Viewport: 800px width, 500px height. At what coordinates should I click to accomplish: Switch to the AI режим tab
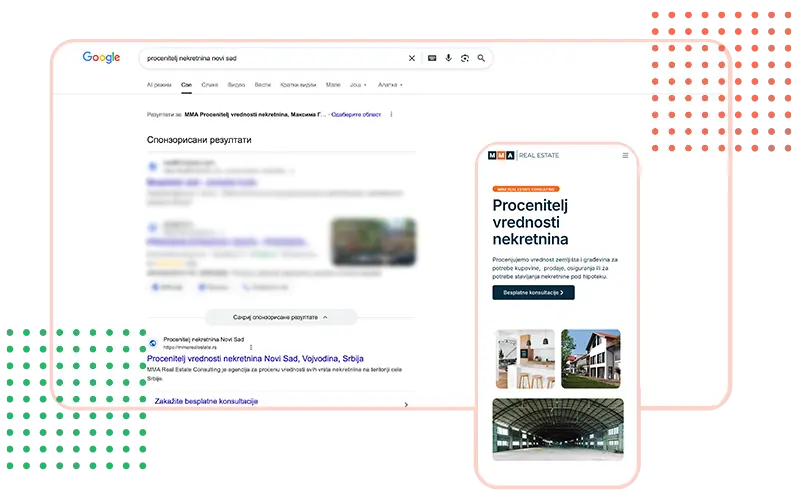pyautogui.click(x=159, y=85)
